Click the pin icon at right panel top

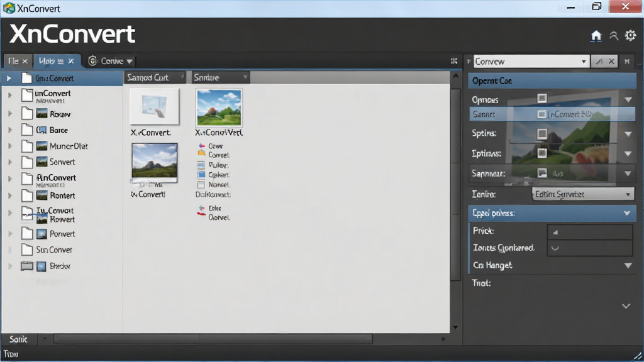pos(627,61)
